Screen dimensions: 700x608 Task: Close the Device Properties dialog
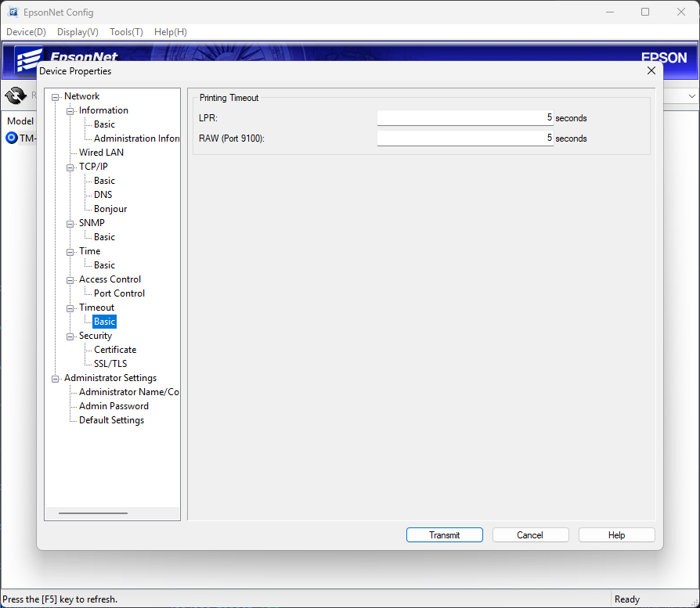651,71
